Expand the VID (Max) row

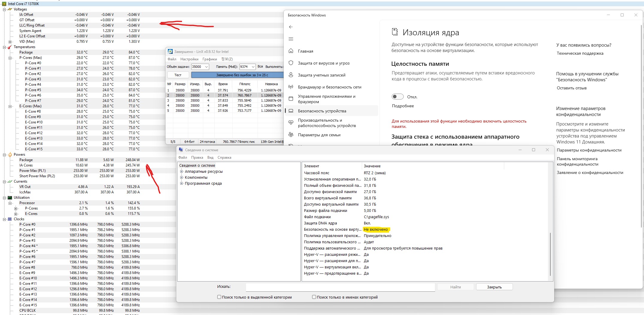pos(10,42)
